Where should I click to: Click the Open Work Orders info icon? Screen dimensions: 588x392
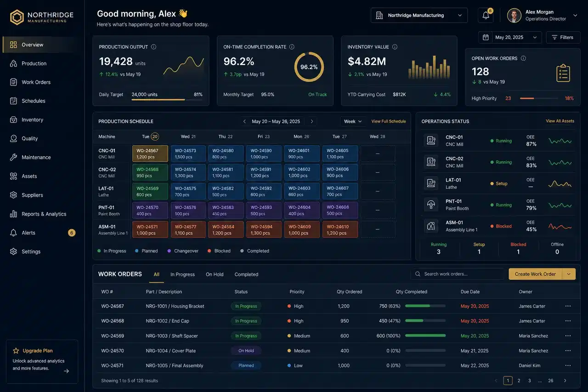(523, 58)
